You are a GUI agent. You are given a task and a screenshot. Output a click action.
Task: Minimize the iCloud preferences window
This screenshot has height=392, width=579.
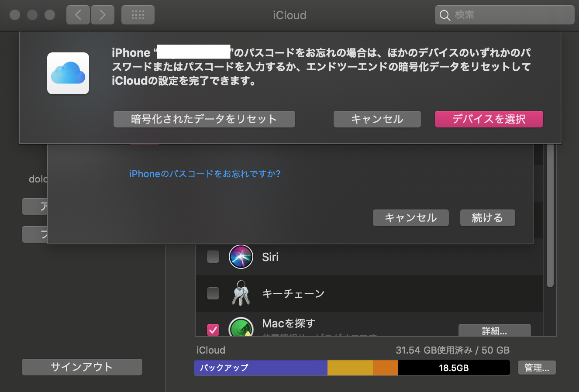click(x=32, y=15)
